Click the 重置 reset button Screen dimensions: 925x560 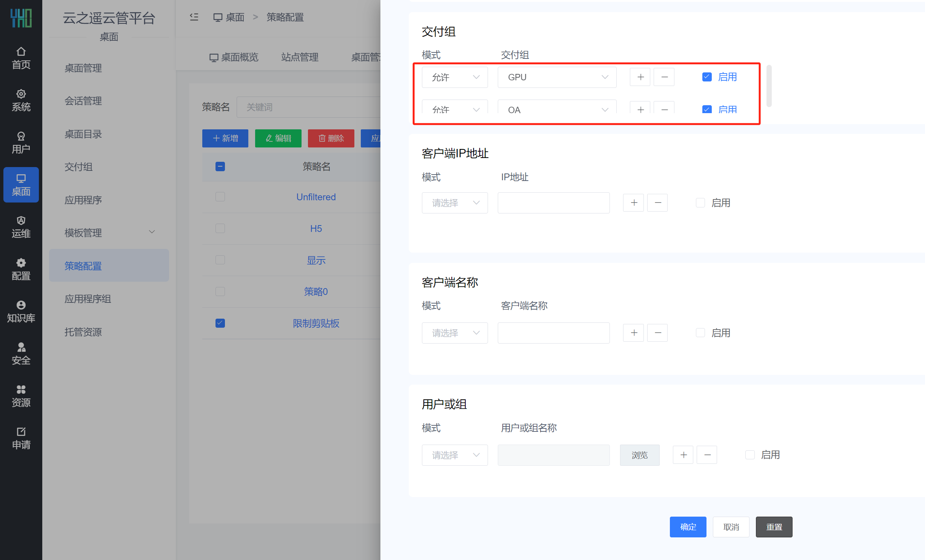pos(774,527)
